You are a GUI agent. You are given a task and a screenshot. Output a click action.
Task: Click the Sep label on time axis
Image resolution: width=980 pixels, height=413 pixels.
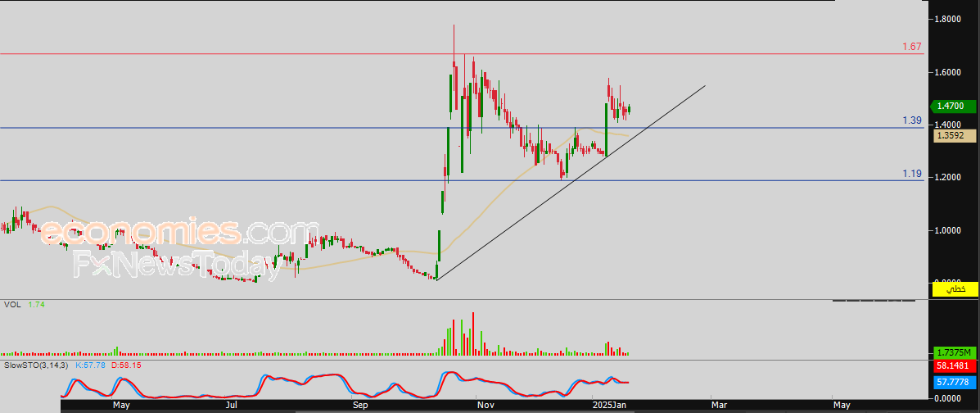(359, 406)
